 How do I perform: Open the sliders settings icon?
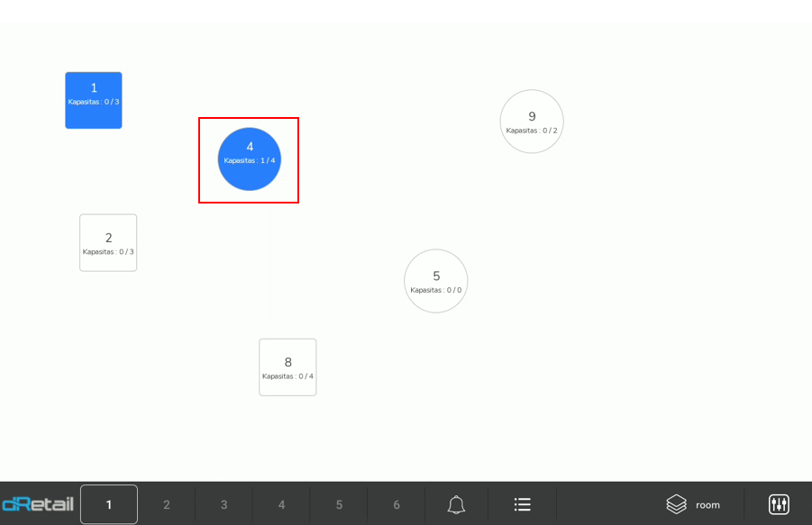pos(779,504)
